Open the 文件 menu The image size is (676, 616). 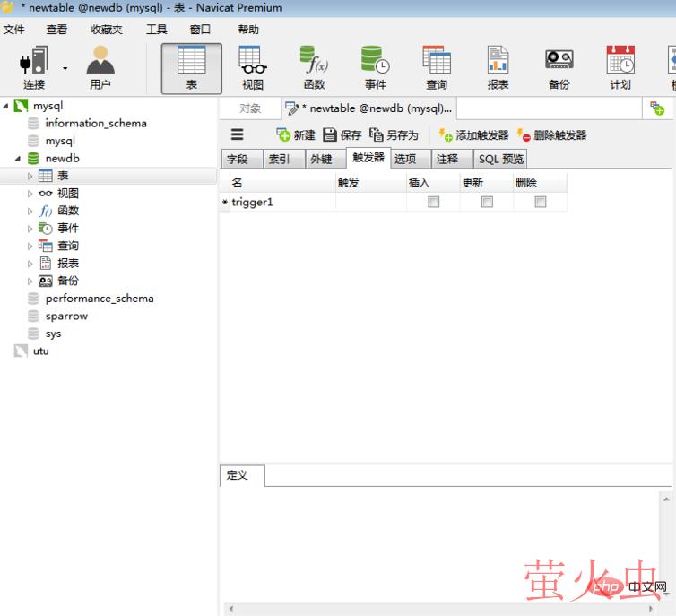14,30
